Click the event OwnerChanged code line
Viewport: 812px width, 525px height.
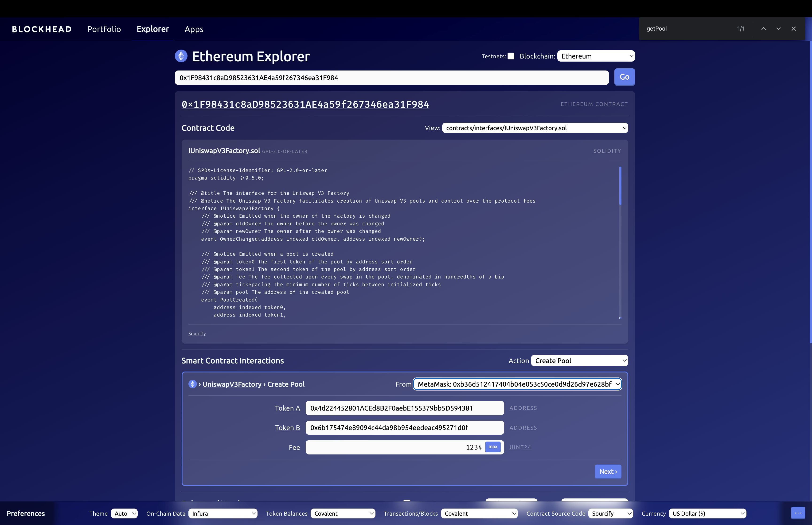pos(313,239)
